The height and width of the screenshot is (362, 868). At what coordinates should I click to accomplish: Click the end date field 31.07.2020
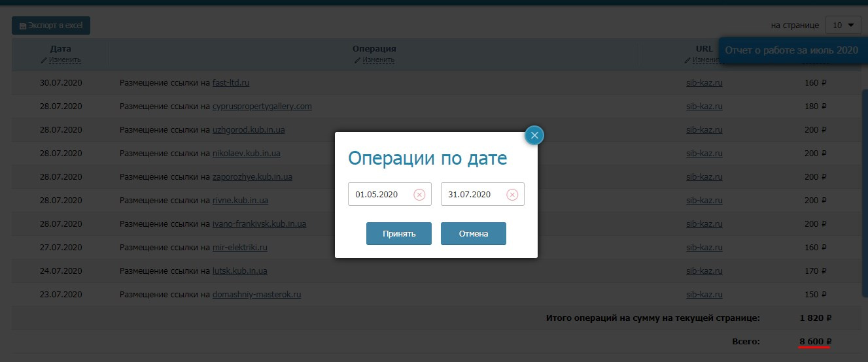pos(482,194)
